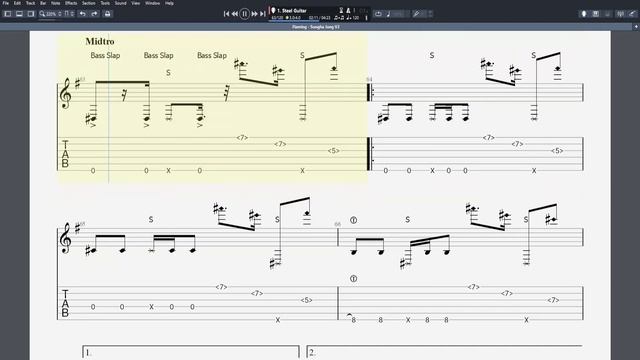Show the fretboard view
The height and width of the screenshot is (360, 640).
[x=584, y=14]
